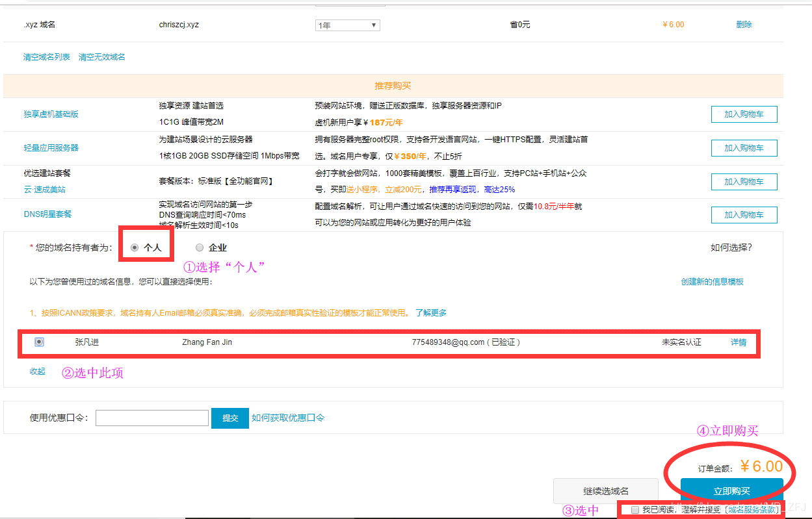Click the 清空域名列表 link

pyautogui.click(x=44, y=57)
